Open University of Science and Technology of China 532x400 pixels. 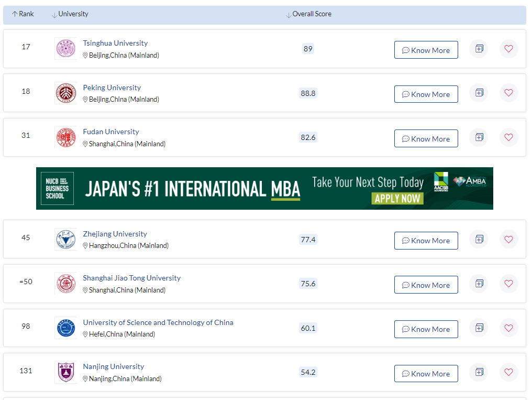(158, 322)
